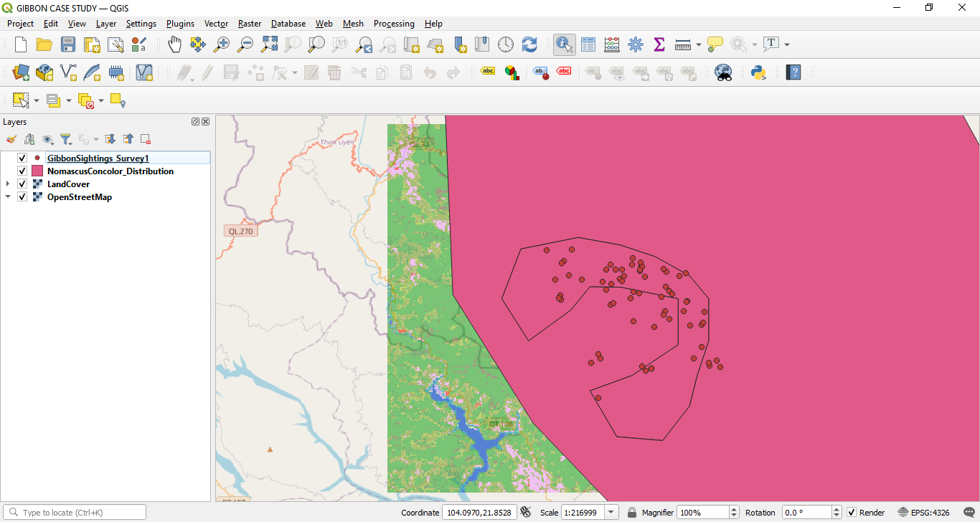This screenshot has width=980, height=522.
Task: Open the filter legend funnel dropdown
Action: [x=66, y=139]
